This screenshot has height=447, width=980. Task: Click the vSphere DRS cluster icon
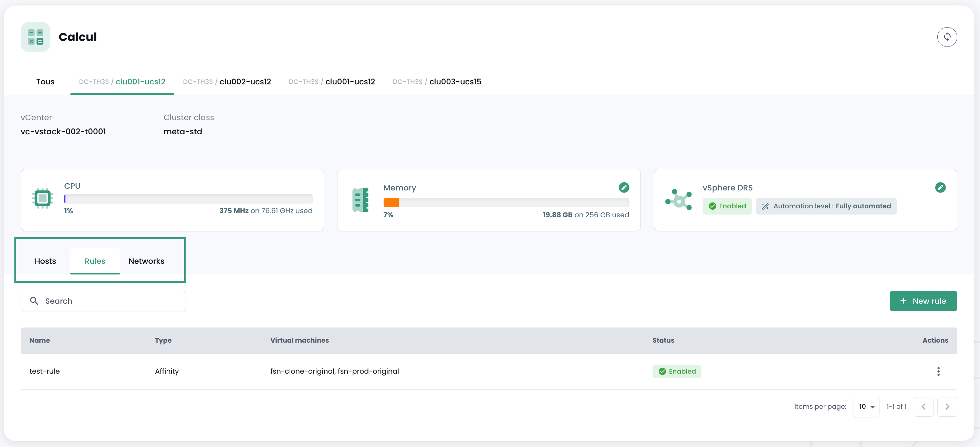tap(678, 200)
